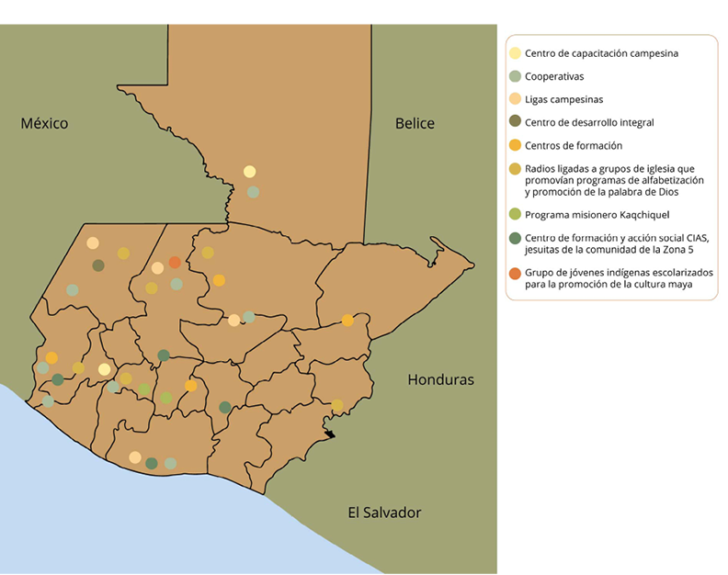Click the Cooperativas legend color dot
This screenshot has width=728, height=575.
click(x=516, y=76)
